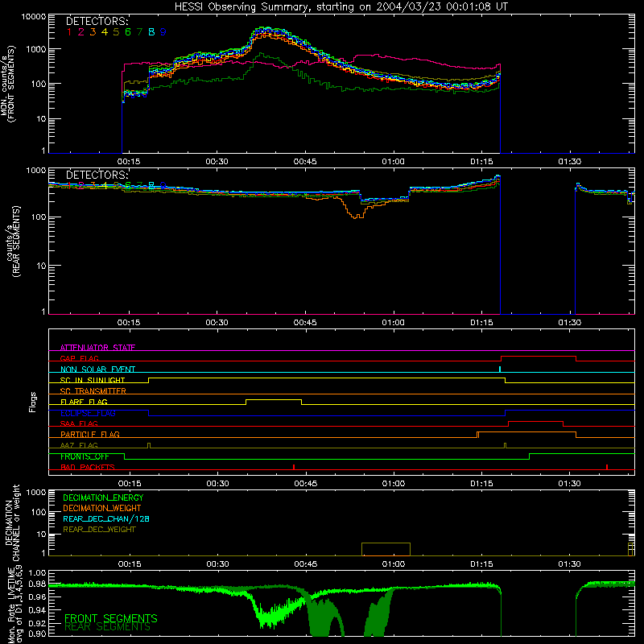The height and width of the screenshot is (644, 644).
Task: Click the SAA_FLAG label
Action: pos(79,423)
